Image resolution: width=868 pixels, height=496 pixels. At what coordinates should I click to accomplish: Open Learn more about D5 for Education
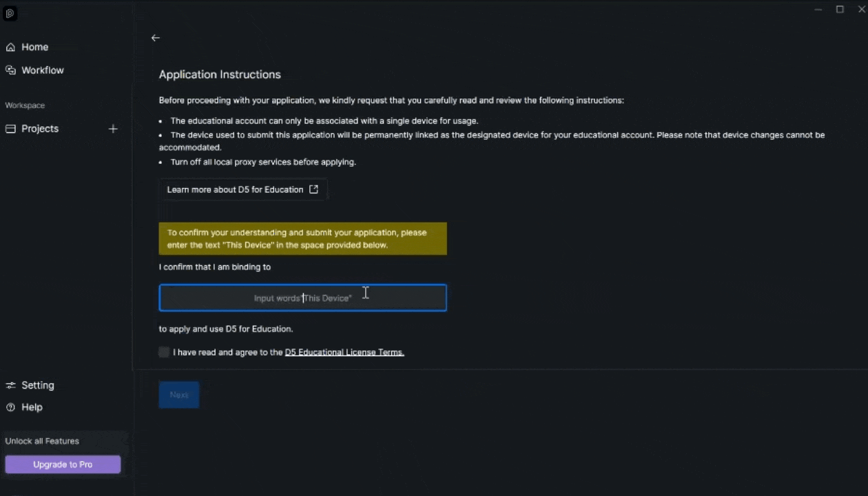pyautogui.click(x=242, y=189)
